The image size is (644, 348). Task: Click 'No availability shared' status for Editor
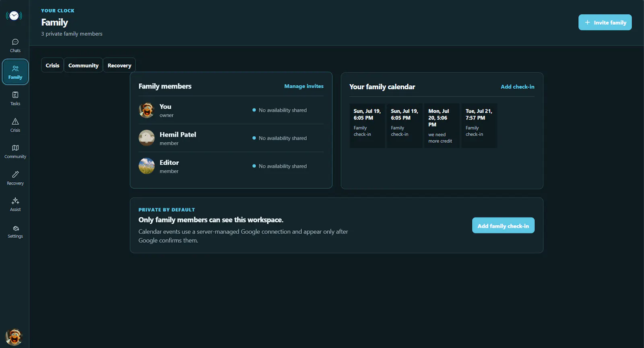pyautogui.click(x=279, y=166)
